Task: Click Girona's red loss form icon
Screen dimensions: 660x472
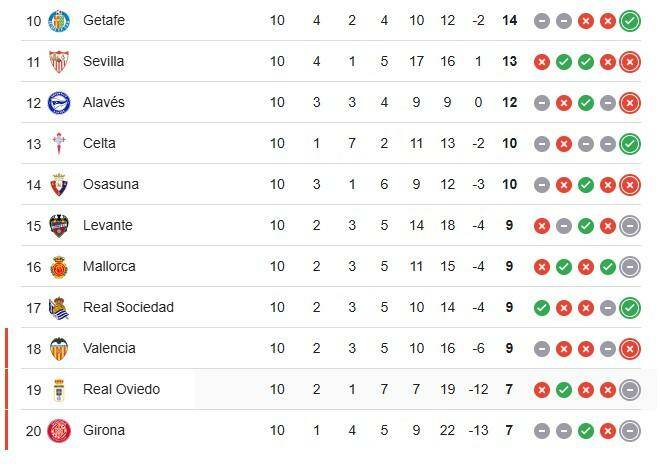Action: (x=607, y=430)
